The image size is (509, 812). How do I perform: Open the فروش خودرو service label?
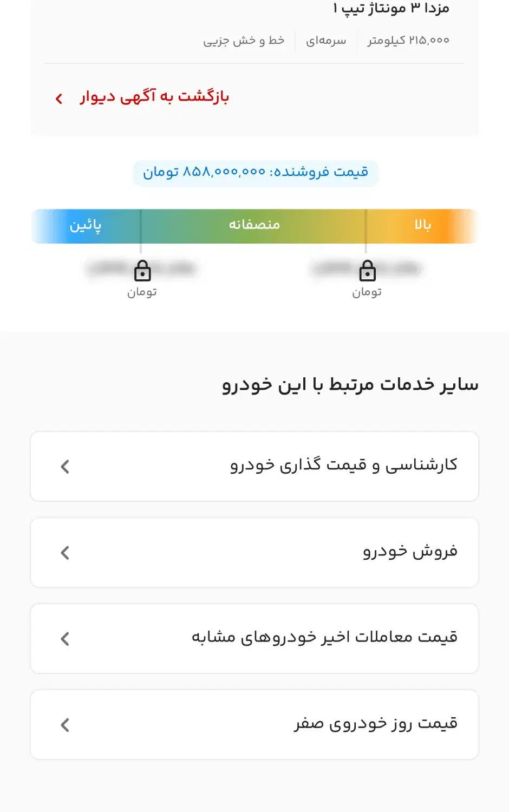410,552
